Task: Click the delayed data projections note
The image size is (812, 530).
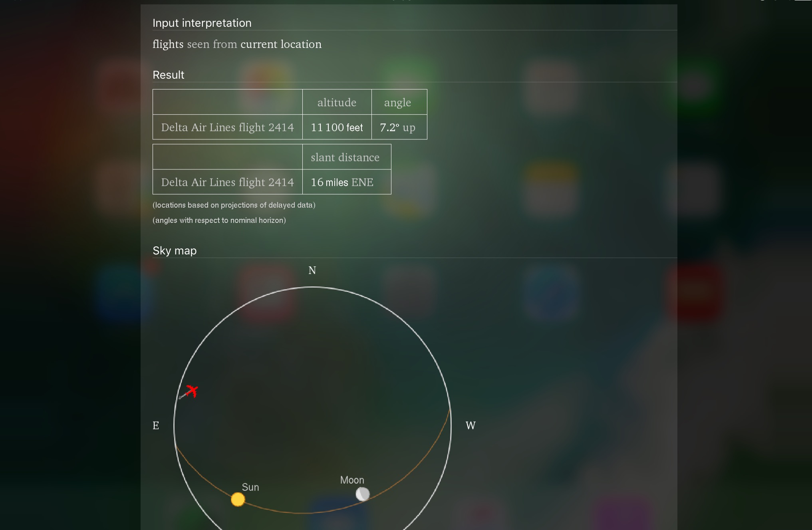Action: tap(234, 205)
